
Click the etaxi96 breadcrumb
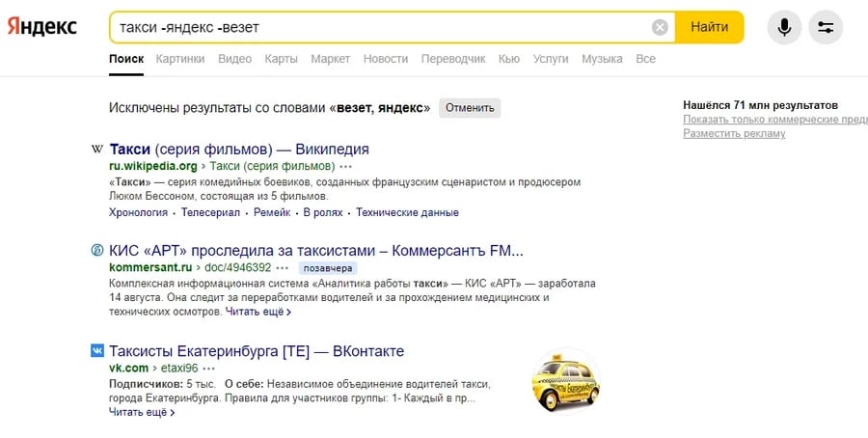pyautogui.click(x=179, y=369)
